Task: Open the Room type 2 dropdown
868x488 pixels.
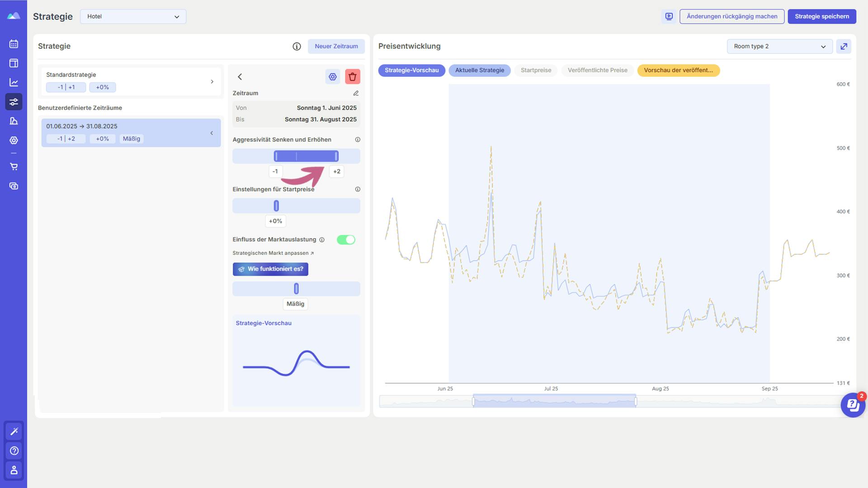Action: 779,46
